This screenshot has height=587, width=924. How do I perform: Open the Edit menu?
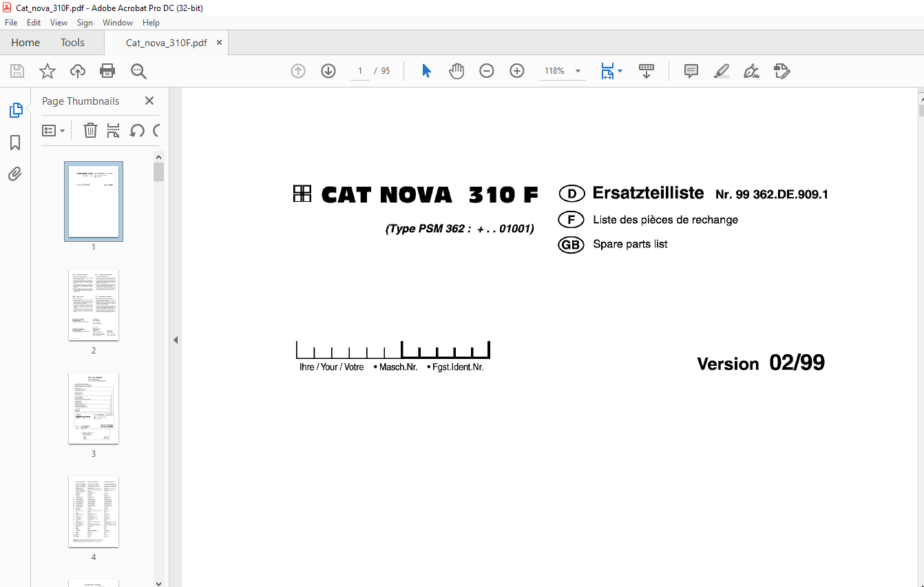point(34,23)
